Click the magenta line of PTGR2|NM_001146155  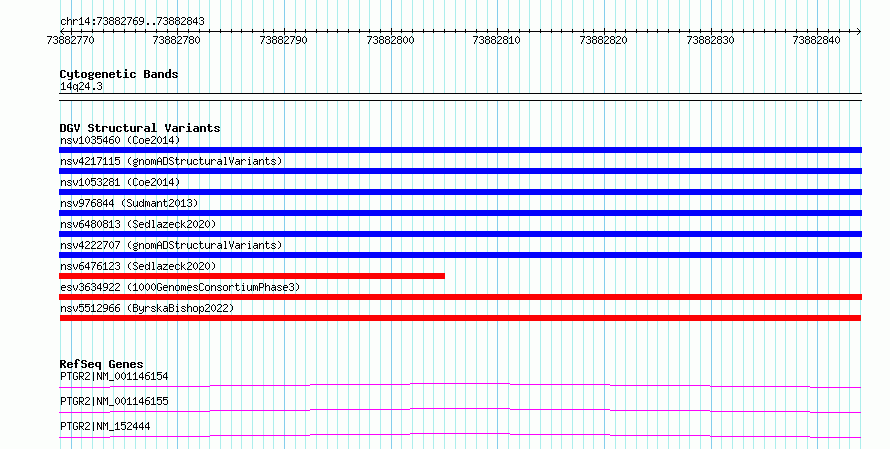[460, 411]
